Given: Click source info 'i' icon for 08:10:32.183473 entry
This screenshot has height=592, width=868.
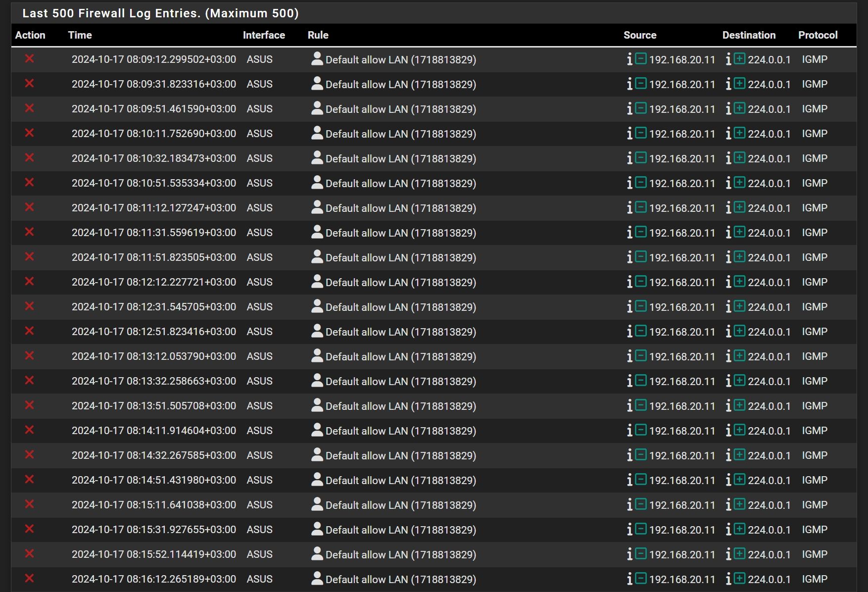Looking at the screenshot, I should point(629,158).
